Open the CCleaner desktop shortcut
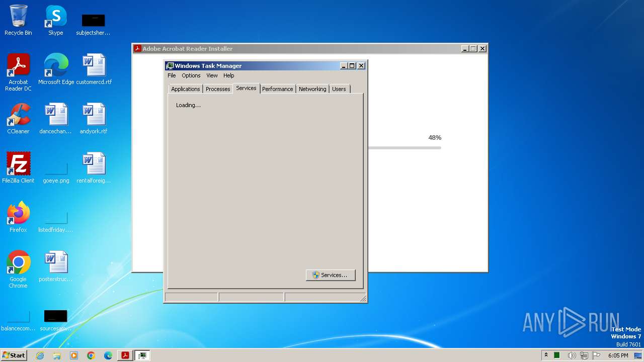Image resolution: width=644 pixels, height=362 pixels. (x=18, y=119)
